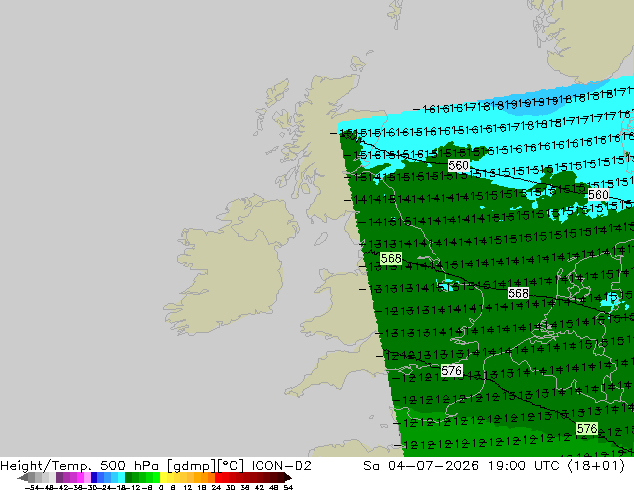
Task: Pick the dark purple swatch in the color scale
Action: coord(59,478)
